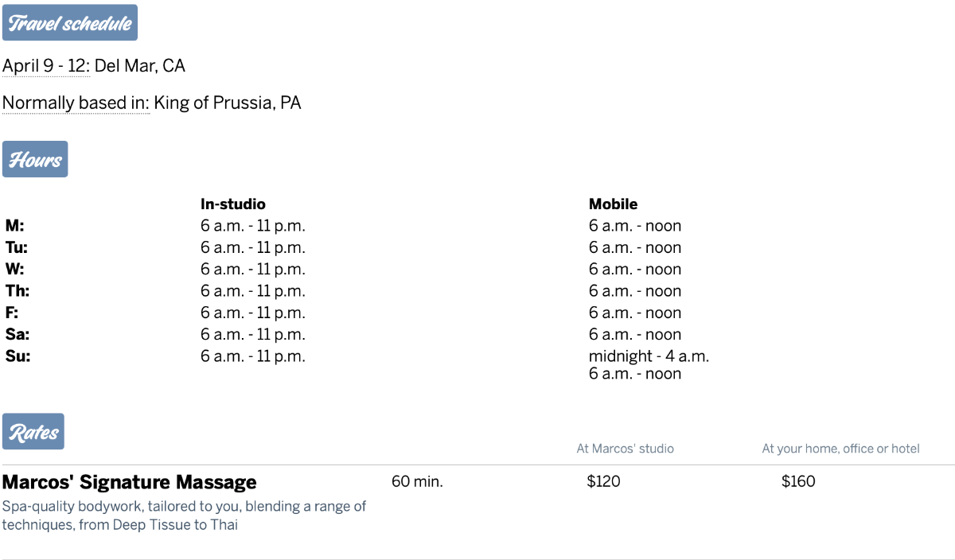Click Saturday's in-studio hours entry

pos(253,335)
